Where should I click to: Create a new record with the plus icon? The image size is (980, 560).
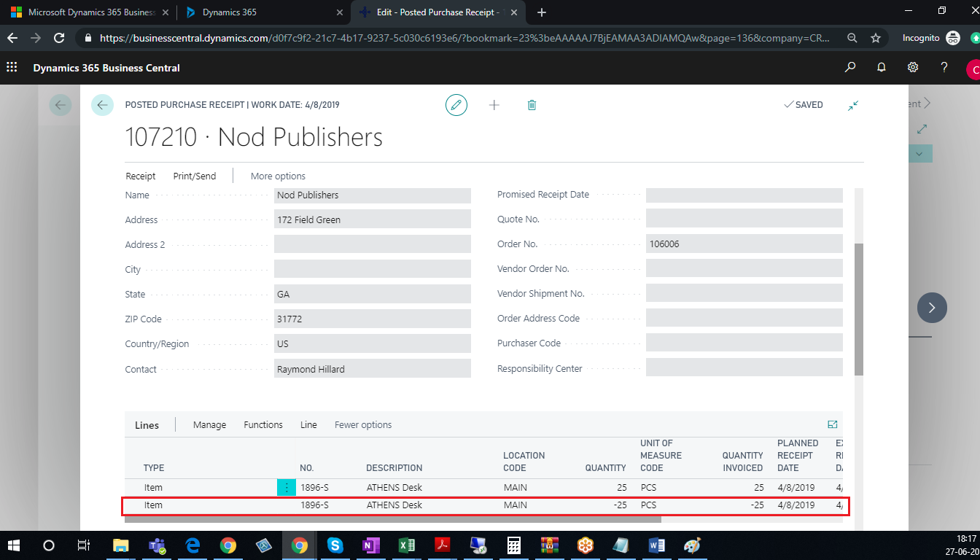coord(494,105)
